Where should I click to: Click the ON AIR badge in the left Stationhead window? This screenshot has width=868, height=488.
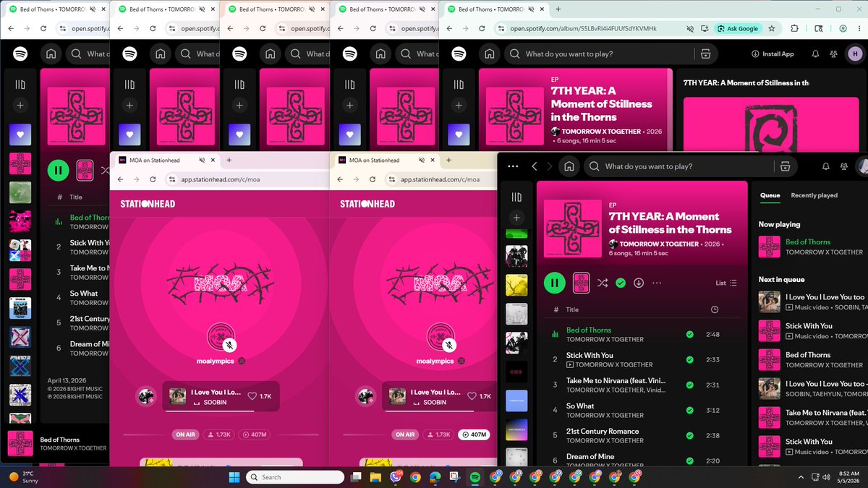pos(185,435)
